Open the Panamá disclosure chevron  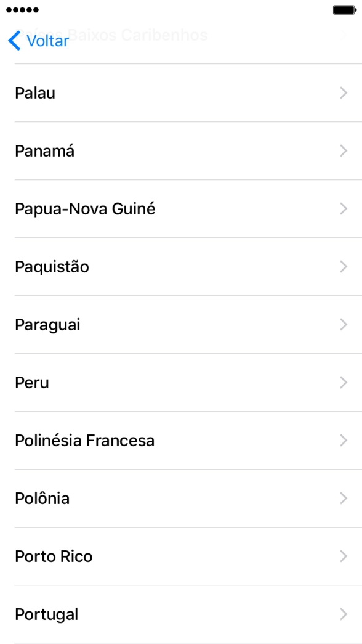(x=344, y=151)
